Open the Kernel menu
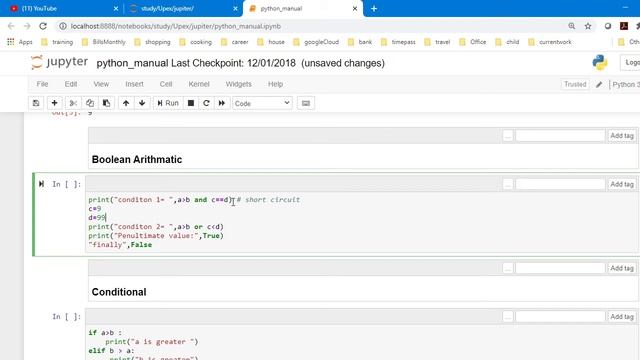 tap(199, 84)
